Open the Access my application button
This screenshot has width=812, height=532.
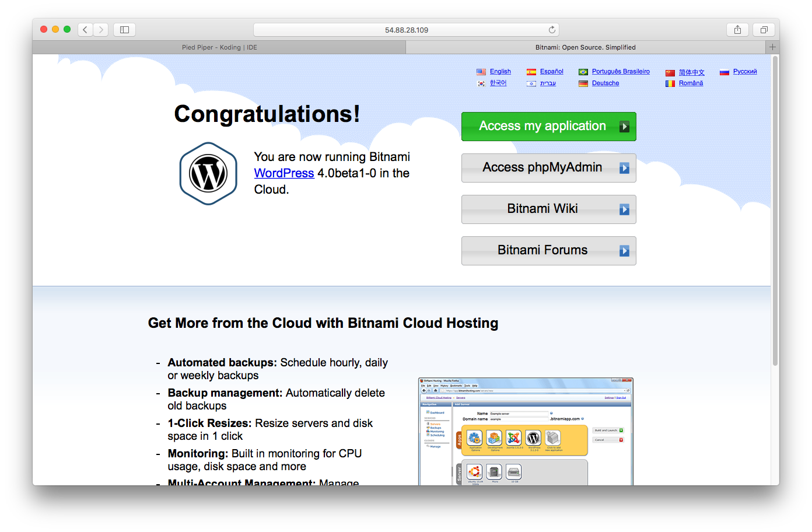[549, 127]
